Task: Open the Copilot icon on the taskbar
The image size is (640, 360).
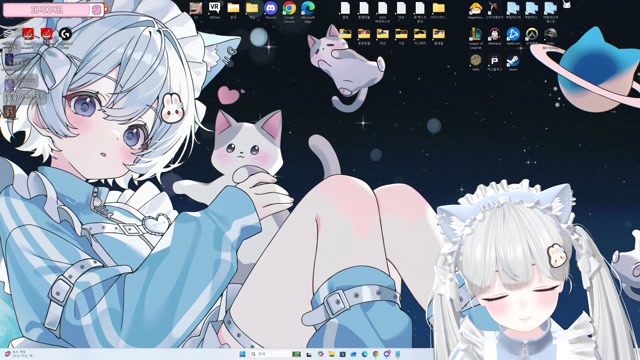Action: click(320, 354)
